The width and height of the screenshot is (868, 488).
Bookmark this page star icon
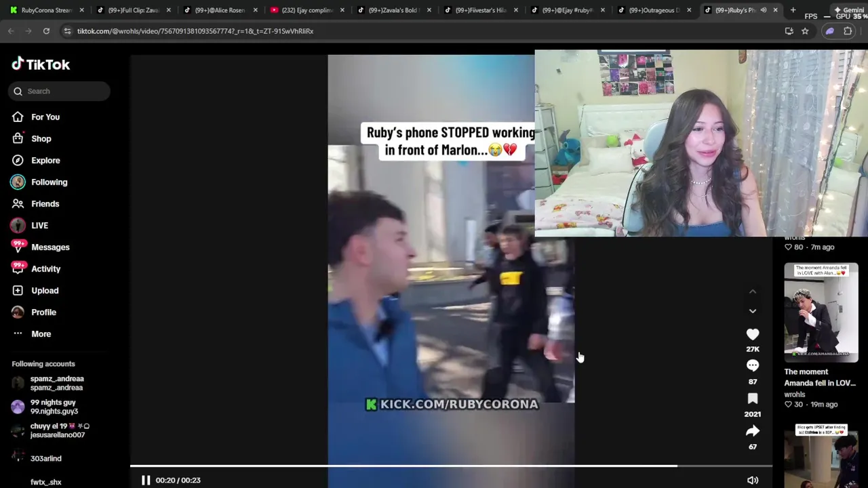click(805, 31)
